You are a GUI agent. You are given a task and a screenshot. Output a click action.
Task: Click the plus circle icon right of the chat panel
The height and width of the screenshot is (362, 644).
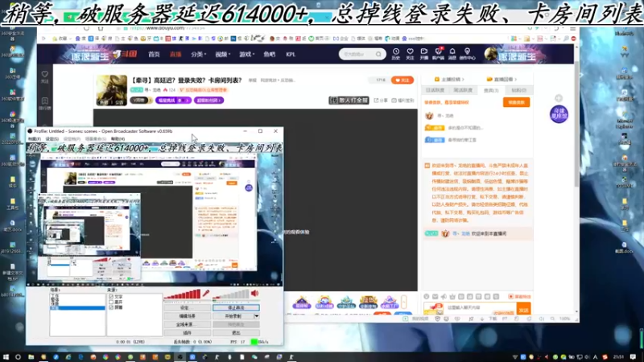click(x=559, y=98)
